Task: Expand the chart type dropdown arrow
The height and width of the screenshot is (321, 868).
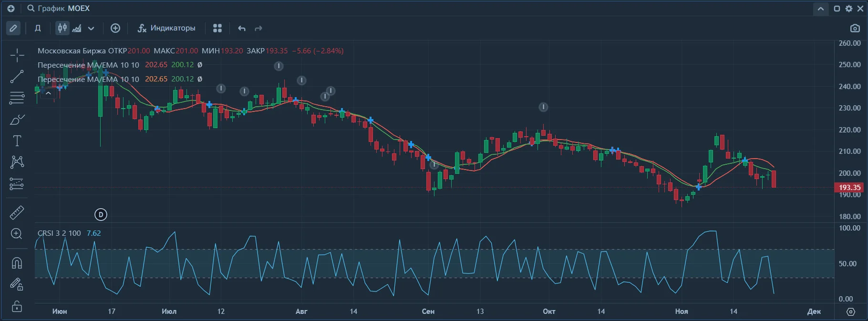Action: 91,28
